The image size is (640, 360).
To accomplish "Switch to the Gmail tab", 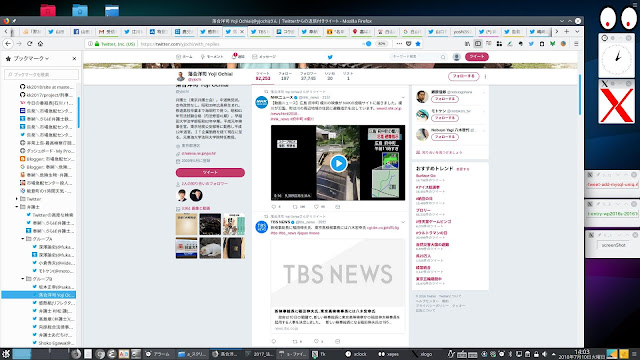I will coord(108,31).
